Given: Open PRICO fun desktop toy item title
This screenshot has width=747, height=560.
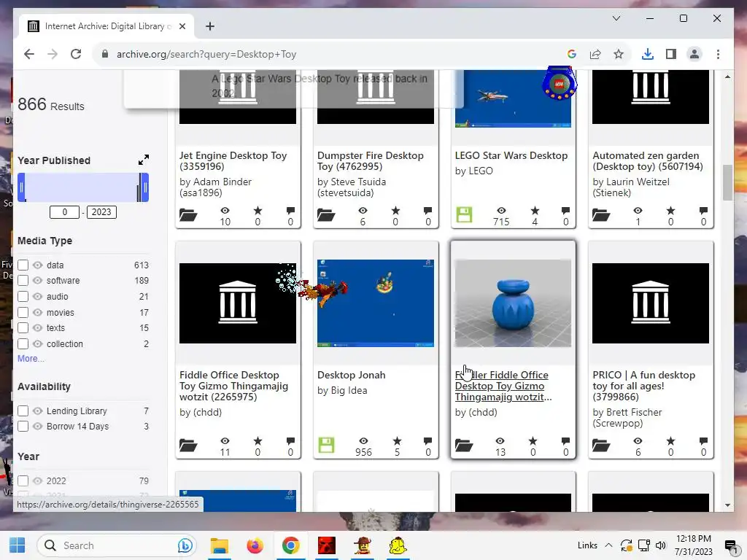Looking at the screenshot, I should [643, 386].
